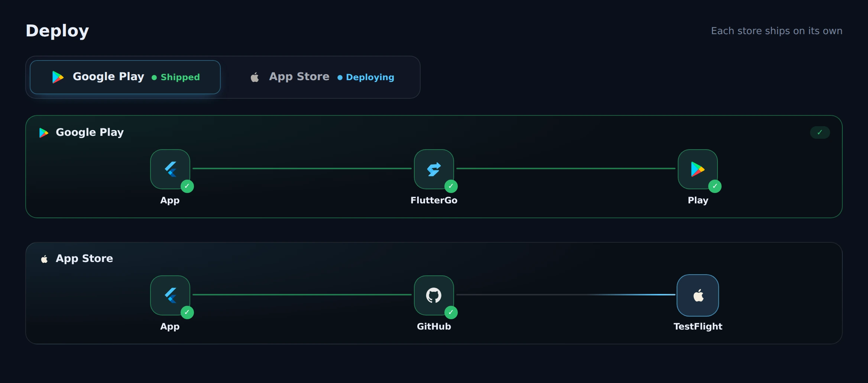Switch to the Google Play tab
Image resolution: width=868 pixels, height=383 pixels.
click(x=125, y=77)
